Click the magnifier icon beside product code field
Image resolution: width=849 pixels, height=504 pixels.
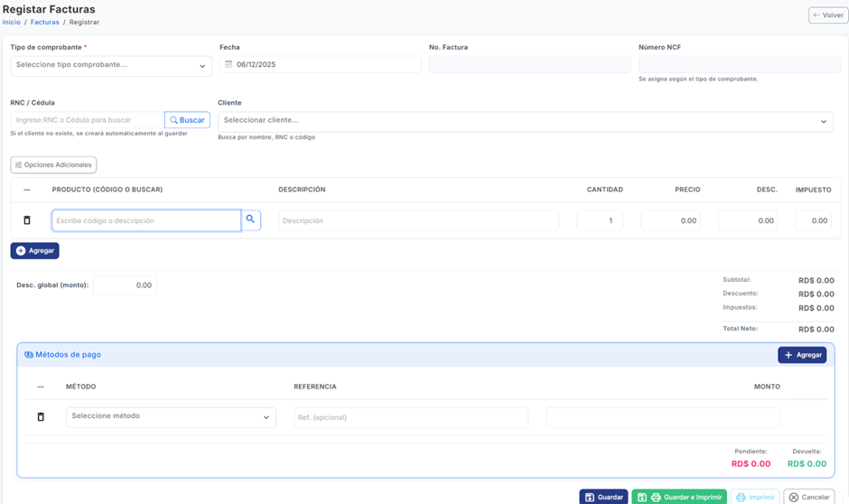(251, 219)
